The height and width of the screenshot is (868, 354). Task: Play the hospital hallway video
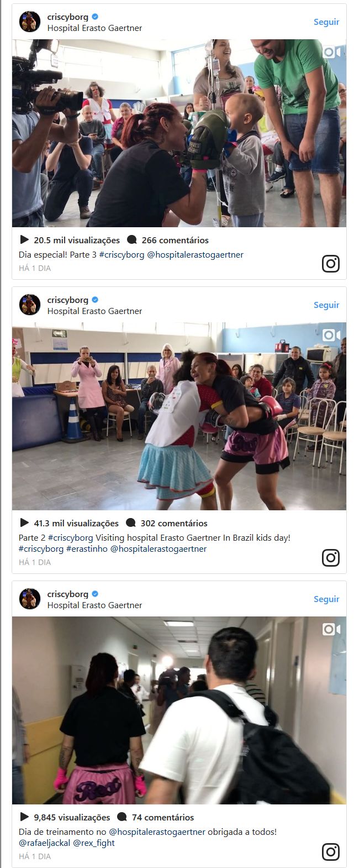click(179, 710)
